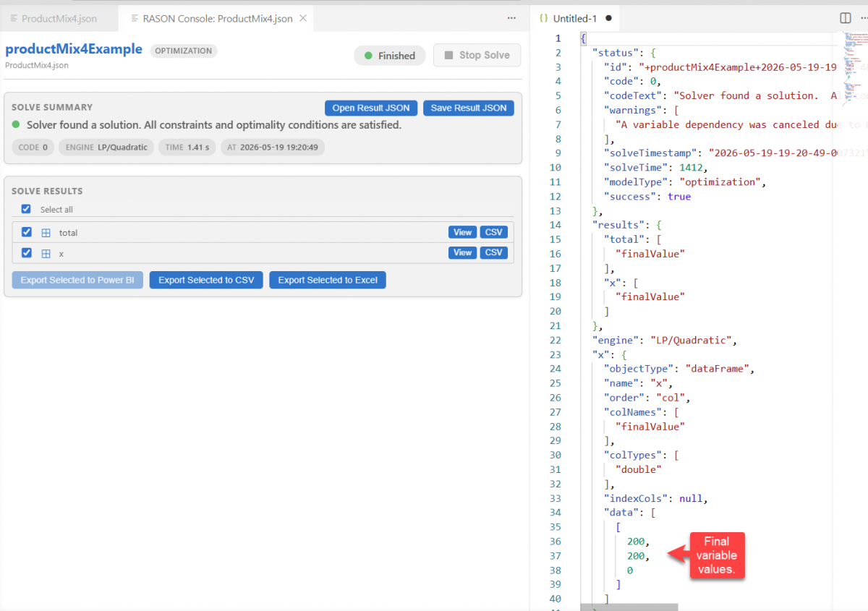Click "engine": "LP/Quadratic" line
The width and height of the screenshot is (868, 611).
coord(665,340)
